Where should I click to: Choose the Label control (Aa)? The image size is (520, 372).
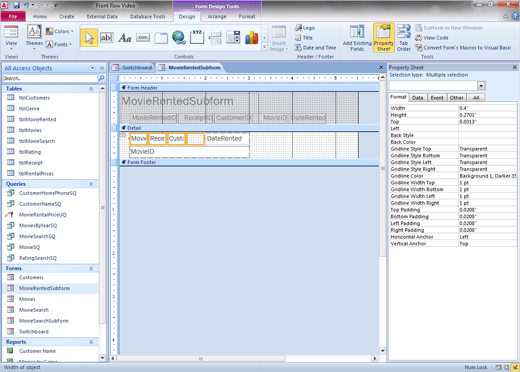(x=125, y=38)
